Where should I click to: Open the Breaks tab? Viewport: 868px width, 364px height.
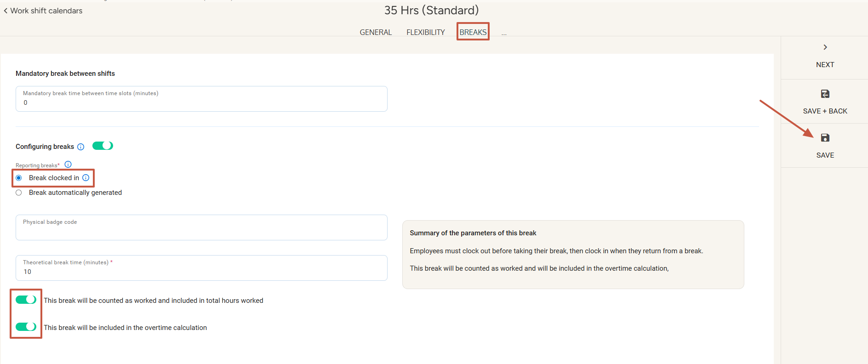pyautogui.click(x=473, y=32)
